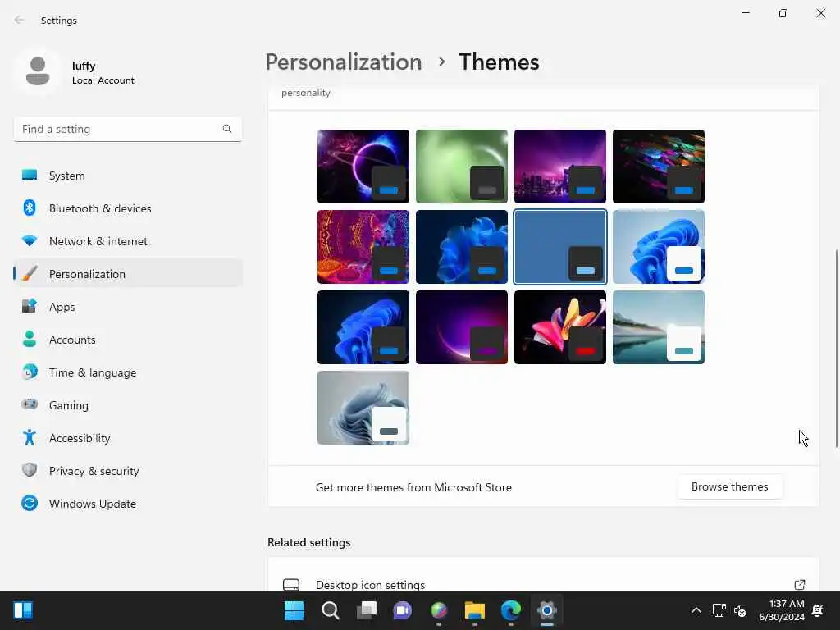Open the external link icon for Desktop icon settings

click(x=799, y=584)
